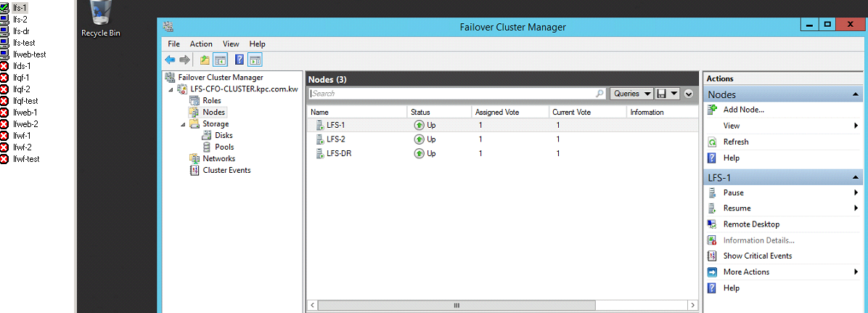
Task: Select lfs-2 in the server list
Action: [20, 20]
